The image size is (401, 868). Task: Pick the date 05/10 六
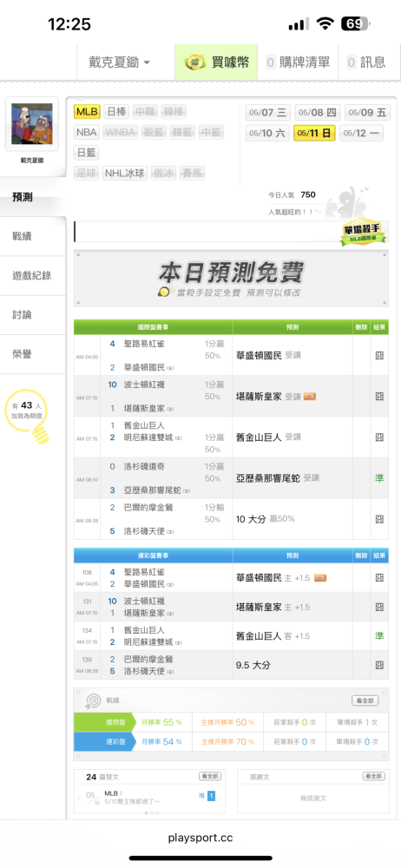coord(267,133)
